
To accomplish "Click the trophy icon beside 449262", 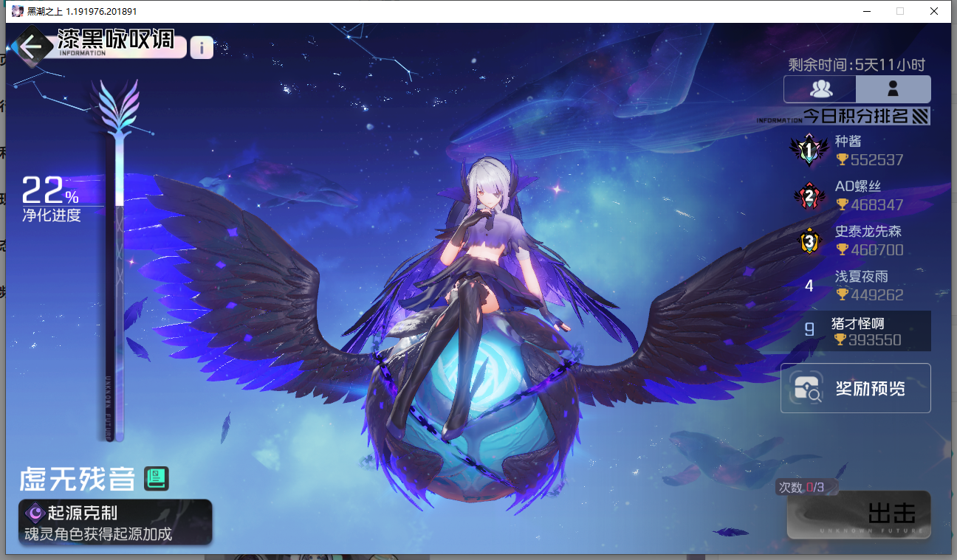I will pyautogui.click(x=842, y=294).
